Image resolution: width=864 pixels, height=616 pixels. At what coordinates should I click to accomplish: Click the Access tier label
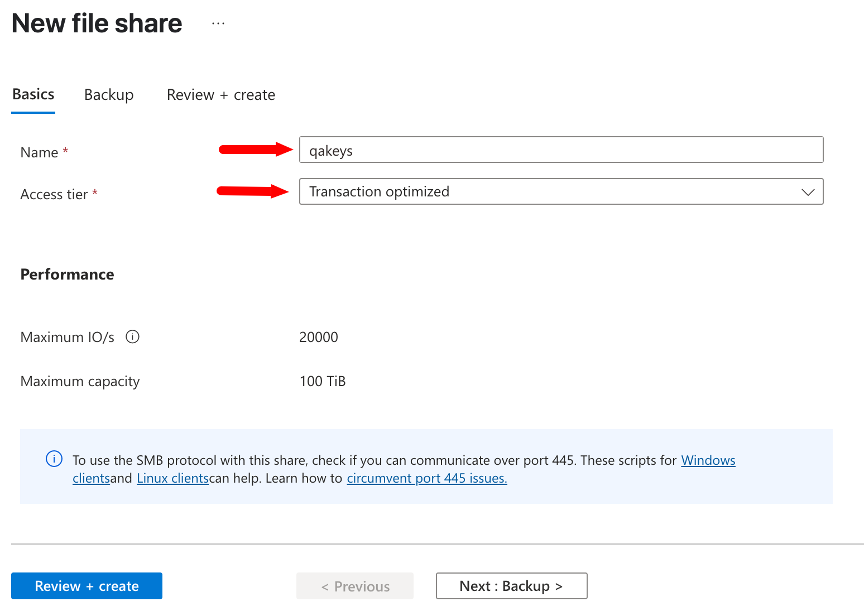(x=54, y=194)
